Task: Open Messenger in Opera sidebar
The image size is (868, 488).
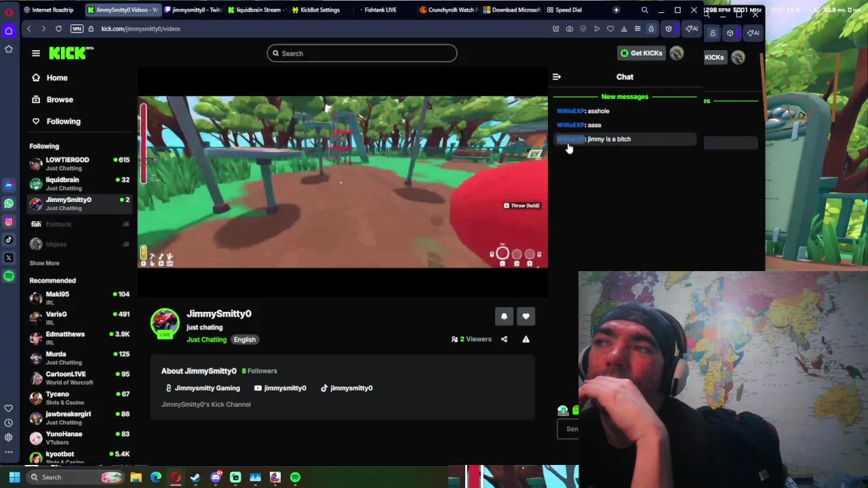Action: coord(9,185)
